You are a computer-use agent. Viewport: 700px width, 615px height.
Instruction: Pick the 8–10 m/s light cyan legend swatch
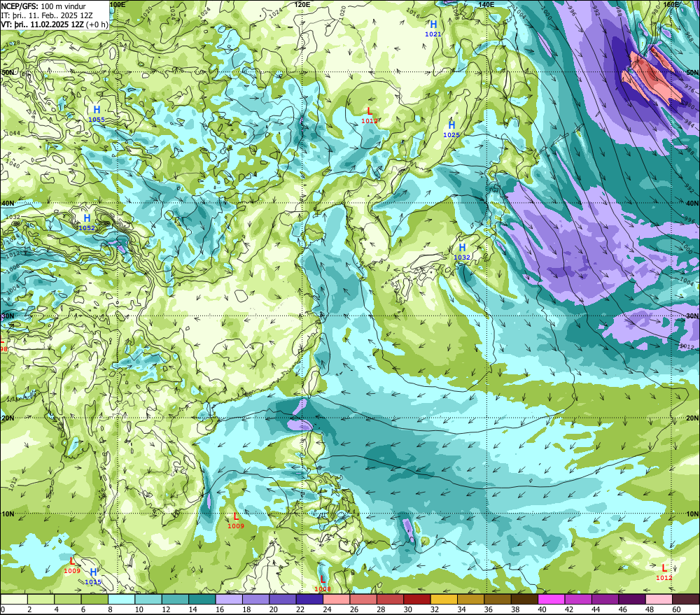tap(121, 599)
